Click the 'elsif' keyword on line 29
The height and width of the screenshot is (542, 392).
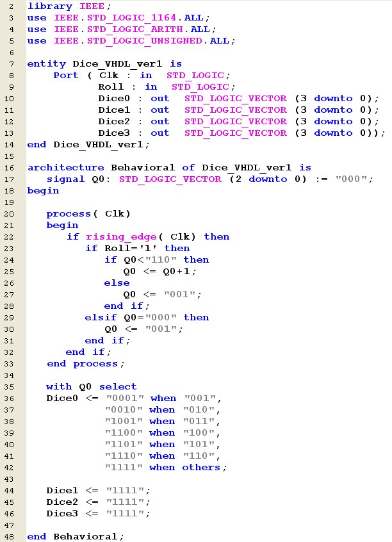click(x=101, y=318)
